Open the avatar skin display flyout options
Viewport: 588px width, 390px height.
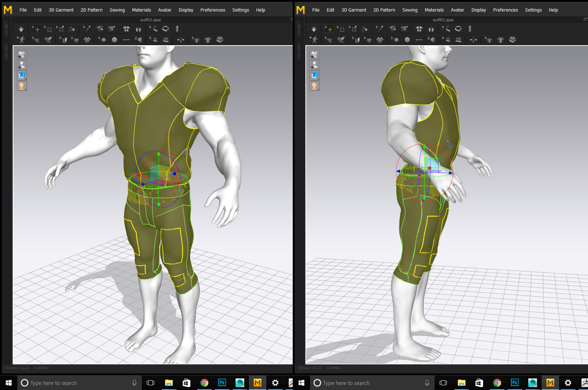click(x=22, y=86)
